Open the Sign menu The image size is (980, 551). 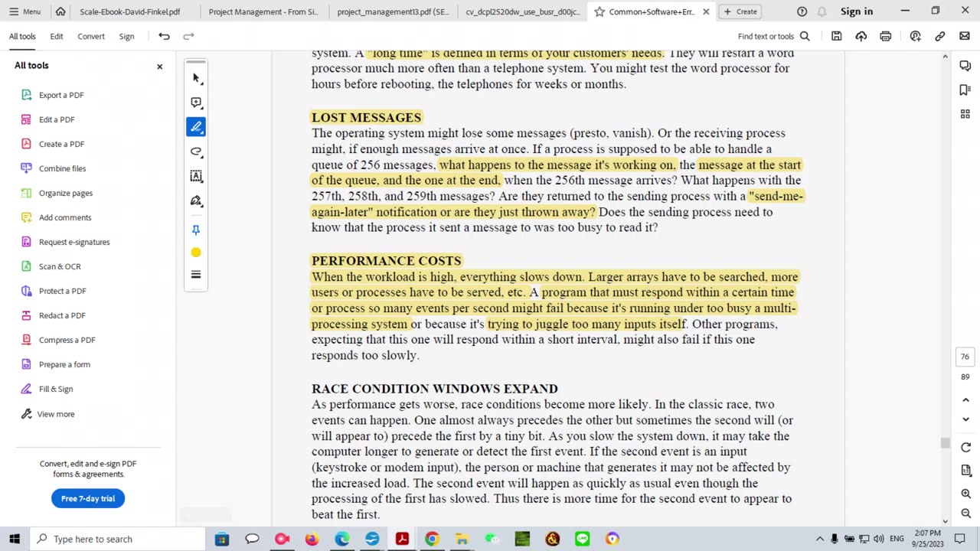[x=126, y=36]
